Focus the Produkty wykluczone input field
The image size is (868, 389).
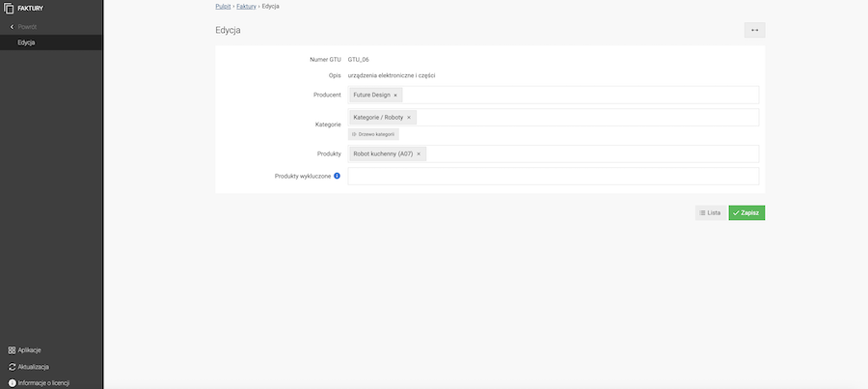[x=553, y=176]
